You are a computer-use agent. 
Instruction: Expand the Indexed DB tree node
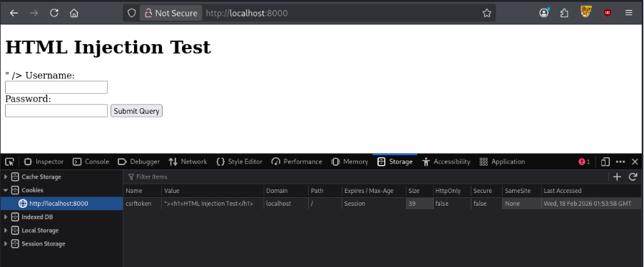[6, 217]
